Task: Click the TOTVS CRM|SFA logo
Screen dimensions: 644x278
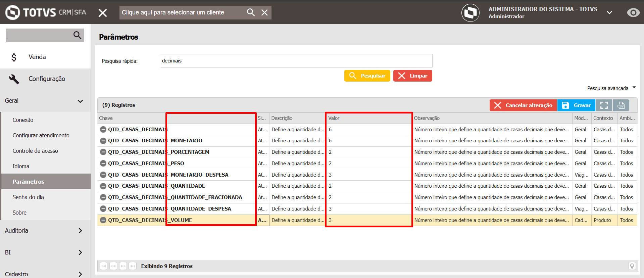Action: [46, 12]
